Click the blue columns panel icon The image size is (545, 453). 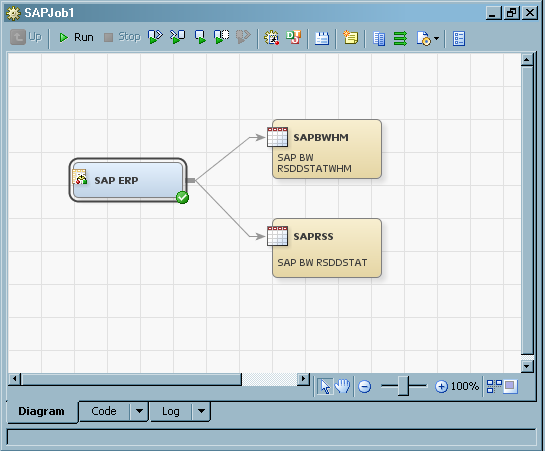tap(379, 39)
